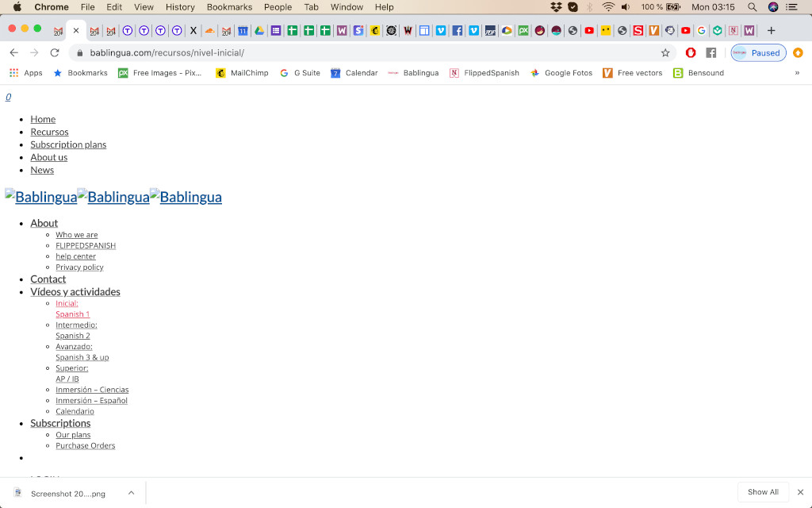Viewport: 812px width, 508px height.
Task: Open the Free vectors bookmark
Action: (x=632, y=73)
